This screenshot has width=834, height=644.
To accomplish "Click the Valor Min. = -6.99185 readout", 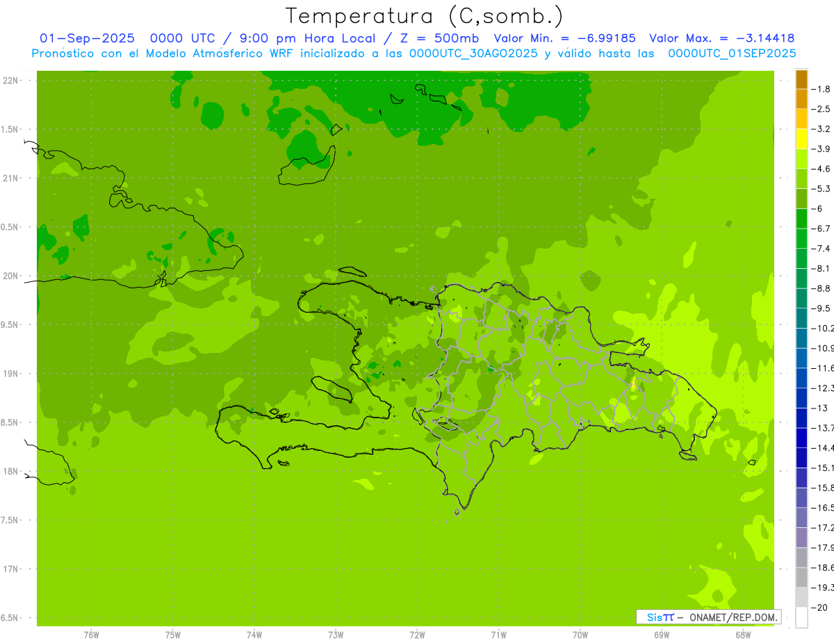I will (x=564, y=38).
